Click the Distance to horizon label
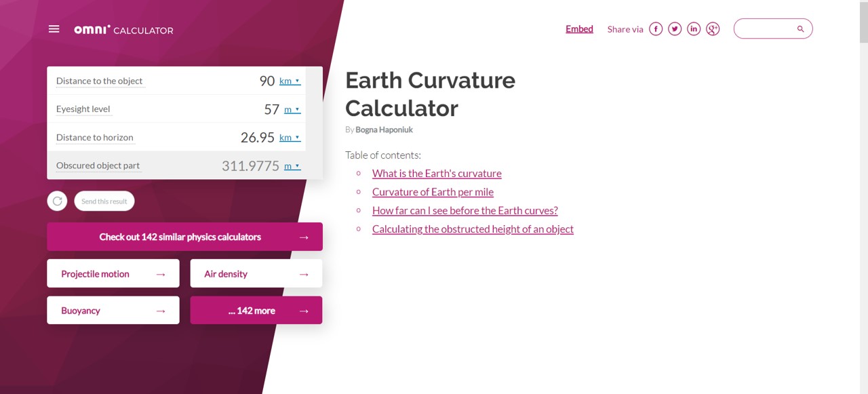This screenshot has width=868, height=394. pyautogui.click(x=94, y=137)
